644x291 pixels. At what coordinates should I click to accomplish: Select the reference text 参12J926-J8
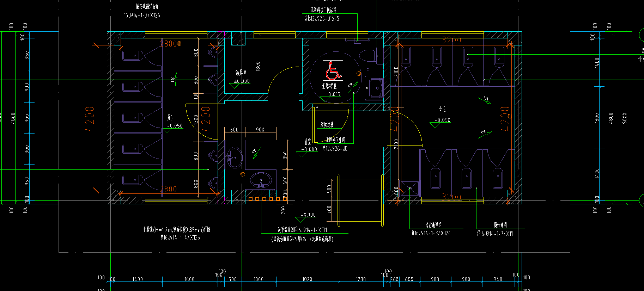[x=335, y=149]
